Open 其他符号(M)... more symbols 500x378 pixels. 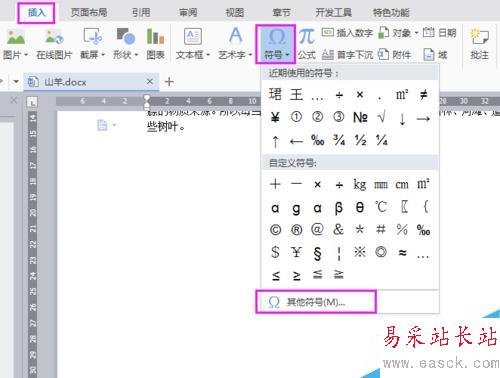(x=316, y=302)
